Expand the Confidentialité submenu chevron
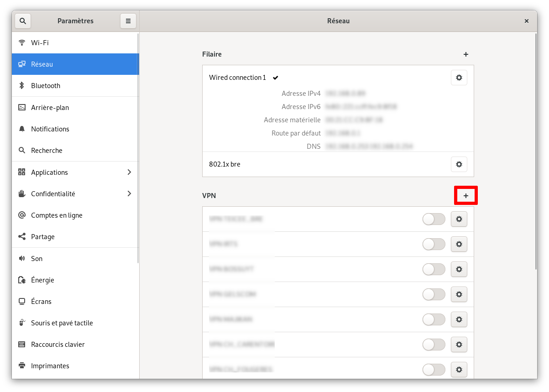Screen dimensions: 549x392 point(129,194)
